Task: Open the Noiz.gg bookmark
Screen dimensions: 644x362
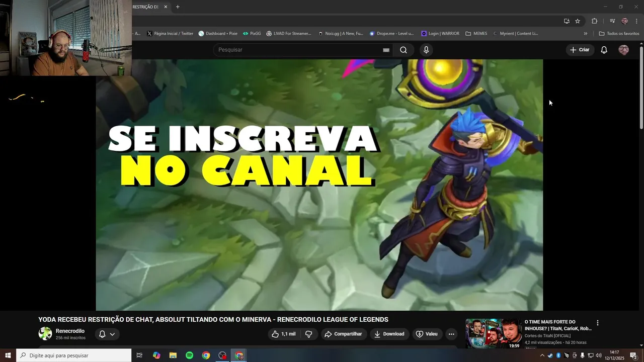Action: [341, 34]
